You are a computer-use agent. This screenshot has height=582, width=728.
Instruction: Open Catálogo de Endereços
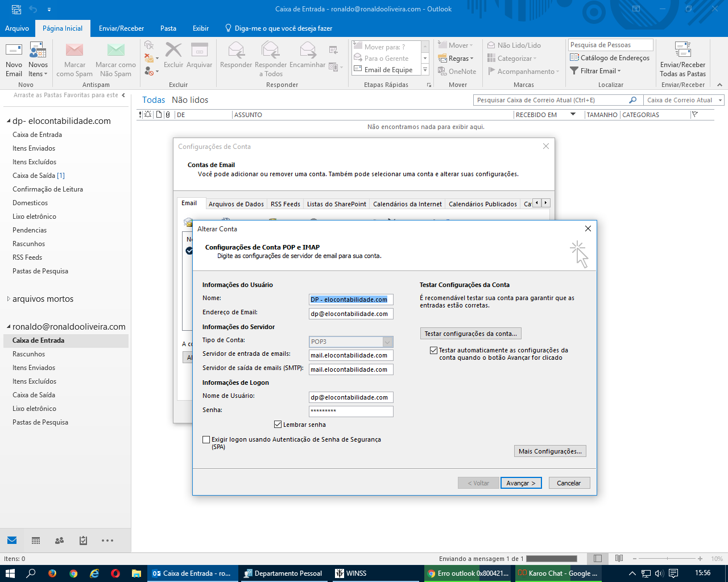(610, 57)
